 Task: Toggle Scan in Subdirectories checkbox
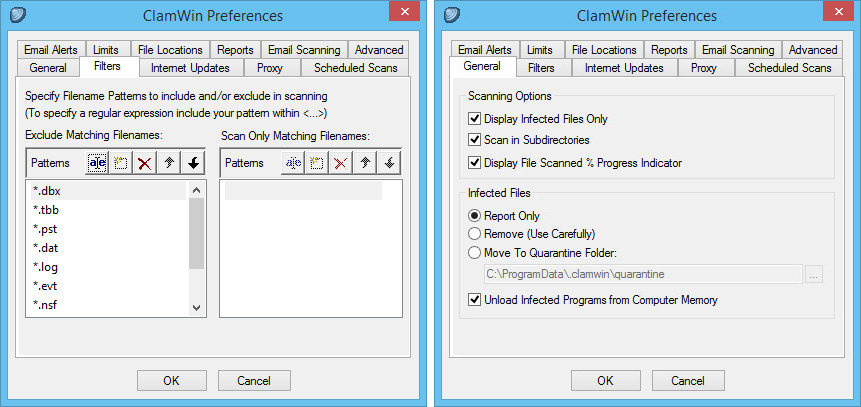(x=474, y=140)
